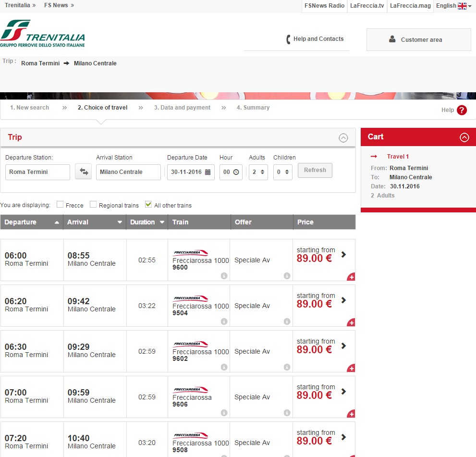476x457 pixels.
Task: Sort results by Duration column
Action: click(x=147, y=222)
